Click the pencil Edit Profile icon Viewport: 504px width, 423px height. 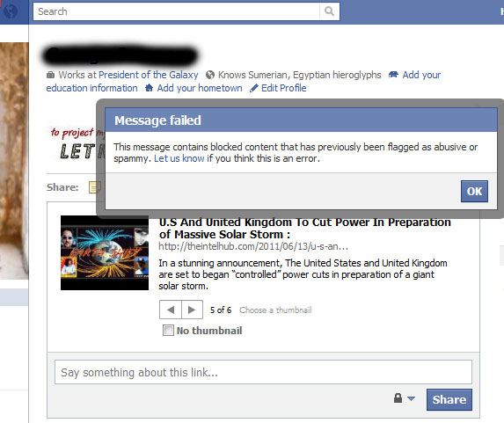254,88
